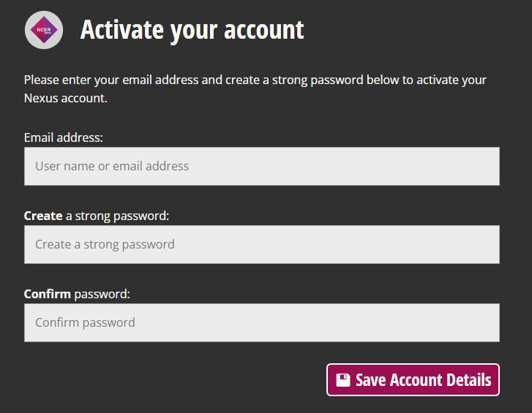The image size is (532, 413).
Task: Save the account details
Action: pyautogui.click(x=413, y=380)
